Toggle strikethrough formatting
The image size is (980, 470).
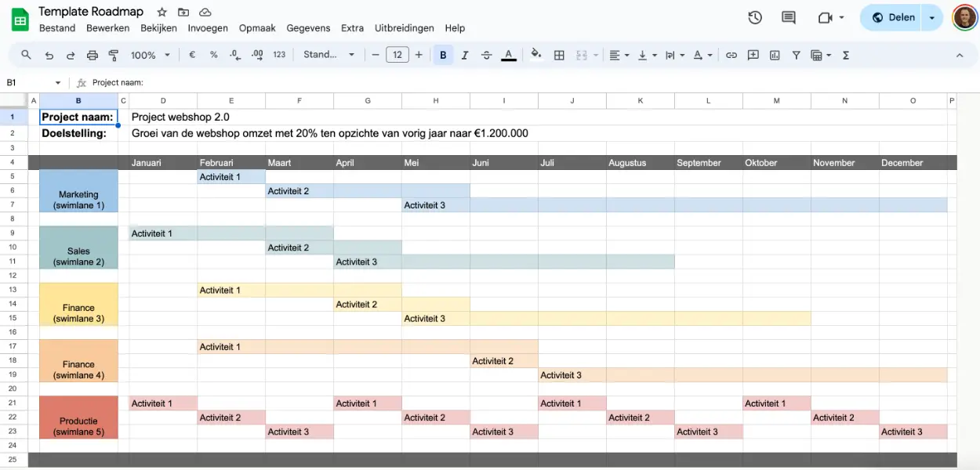coord(486,55)
